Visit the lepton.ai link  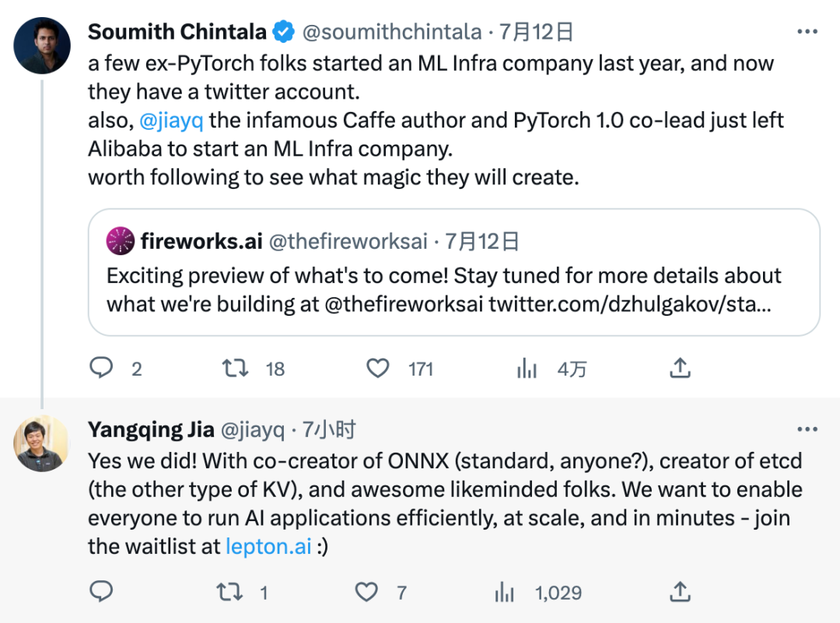[269, 546]
